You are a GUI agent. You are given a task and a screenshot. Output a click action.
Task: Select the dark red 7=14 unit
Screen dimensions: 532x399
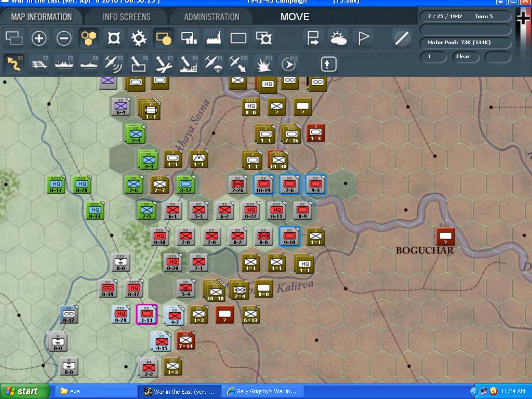click(x=185, y=340)
